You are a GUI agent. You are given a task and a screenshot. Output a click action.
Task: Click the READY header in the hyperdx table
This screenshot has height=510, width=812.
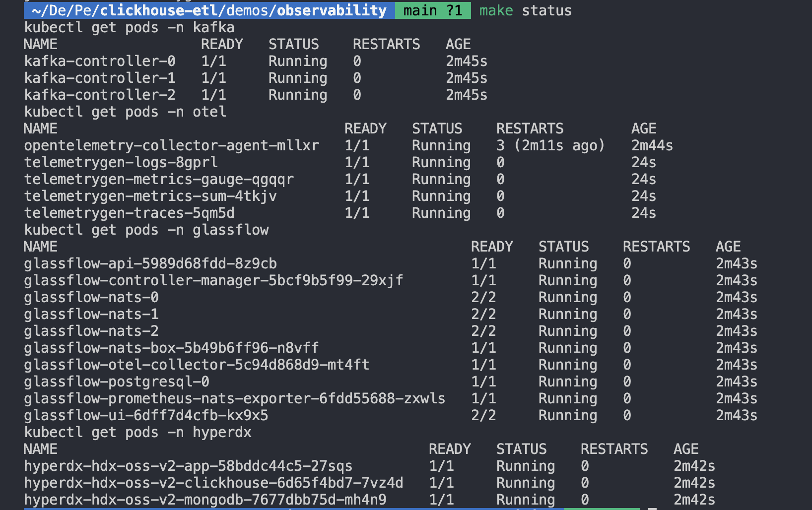coord(450,449)
